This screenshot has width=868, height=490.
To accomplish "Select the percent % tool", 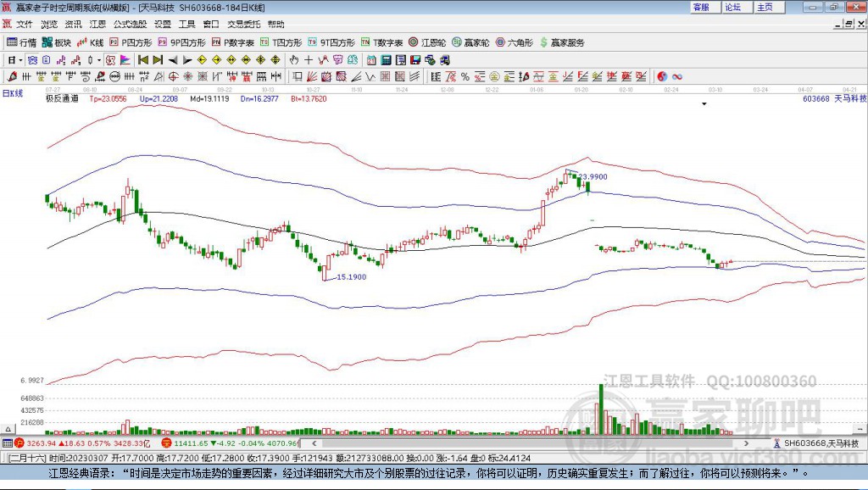I will pyautogui.click(x=465, y=76).
